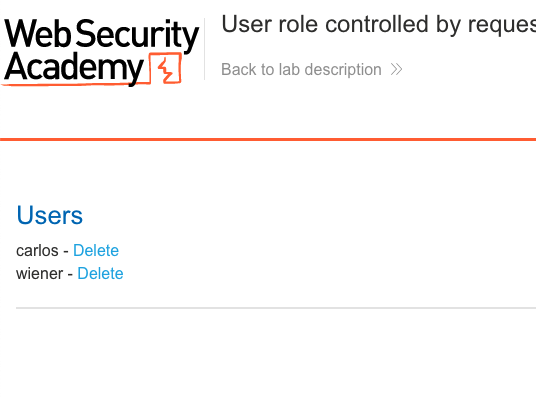The width and height of the screenshot is (536, 397).
Task: Click the orange lightning bolt icon
Action: pyautogui.click(x=166, y=69)
